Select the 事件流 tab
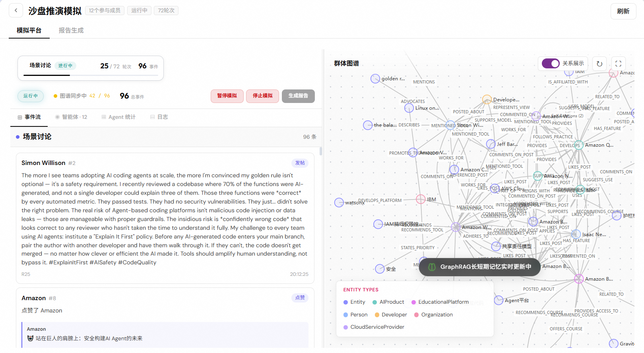 pyautogui.click(x=29, y=117)
